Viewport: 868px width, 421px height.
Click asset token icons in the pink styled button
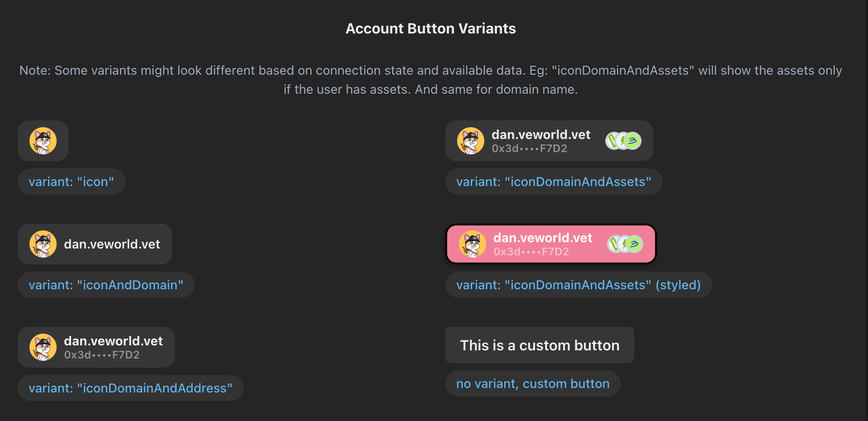(x=625, y=244)
